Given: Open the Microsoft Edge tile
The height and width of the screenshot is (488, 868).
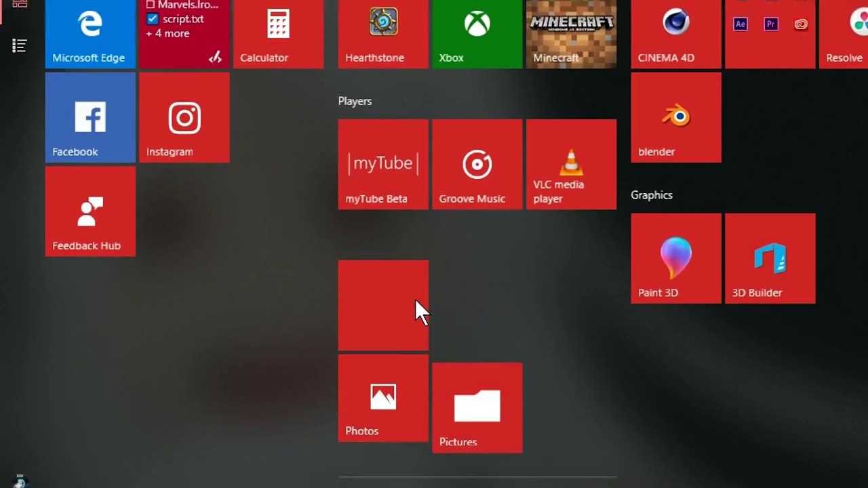Looking at the screenshot, I should 90,34.
